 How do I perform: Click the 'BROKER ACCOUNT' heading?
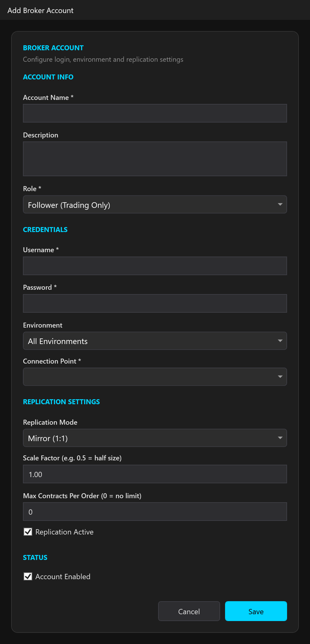coord(53,48)
